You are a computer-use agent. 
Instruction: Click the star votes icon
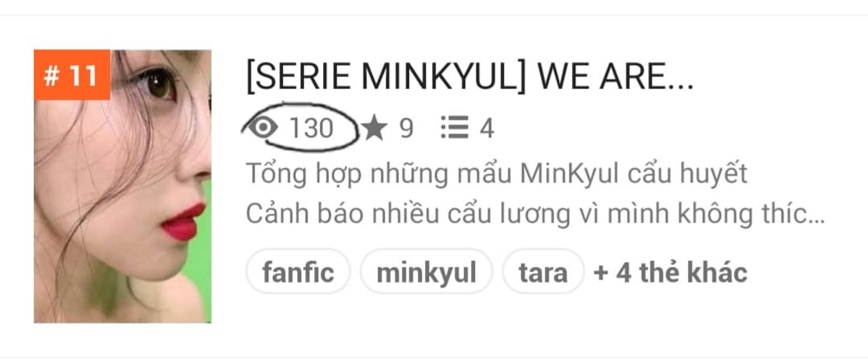[375, 128]
